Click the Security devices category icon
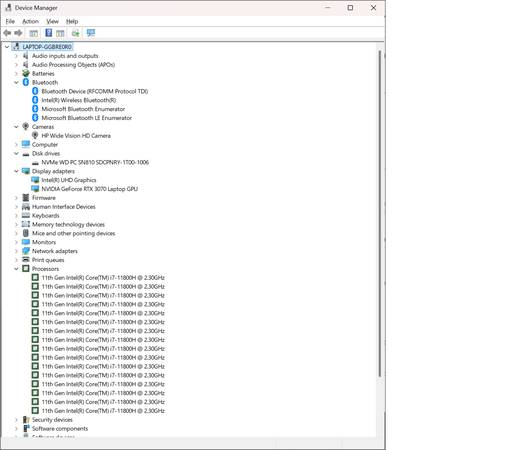 click(26, 420)
